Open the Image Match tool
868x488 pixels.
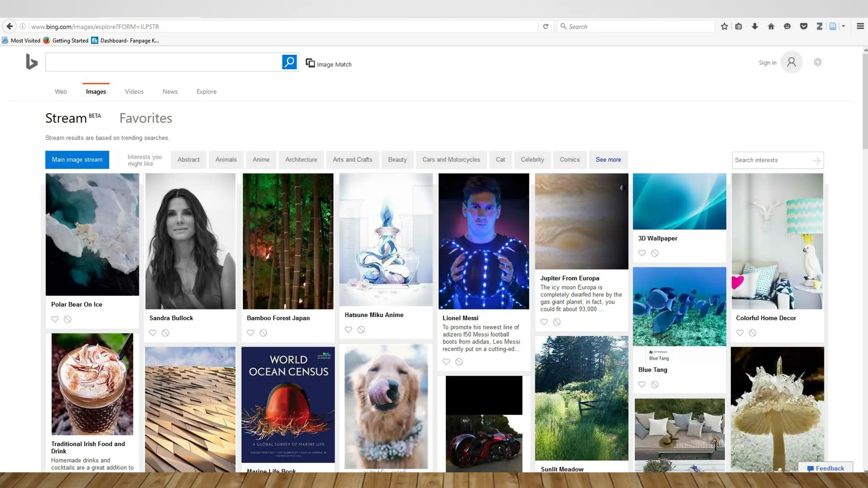(x=328, y=64)
